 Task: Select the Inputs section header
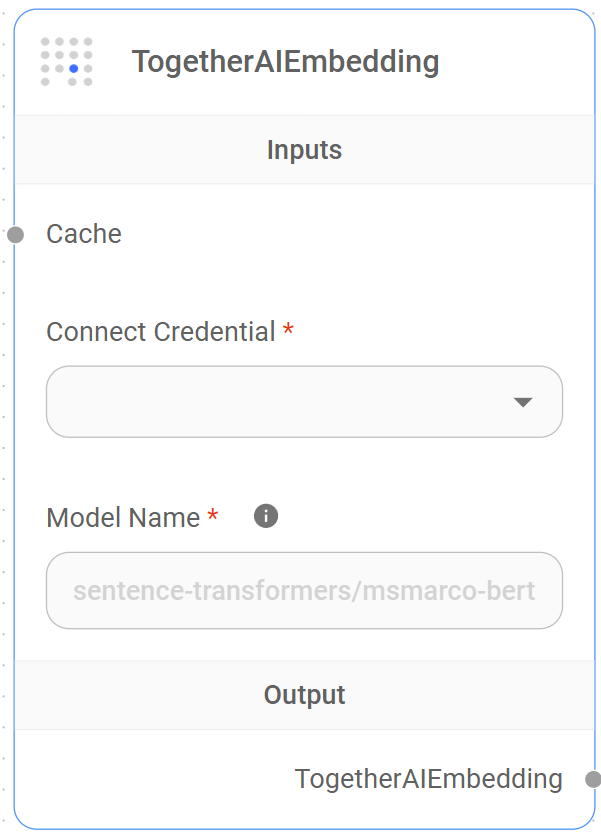point(304,149)
